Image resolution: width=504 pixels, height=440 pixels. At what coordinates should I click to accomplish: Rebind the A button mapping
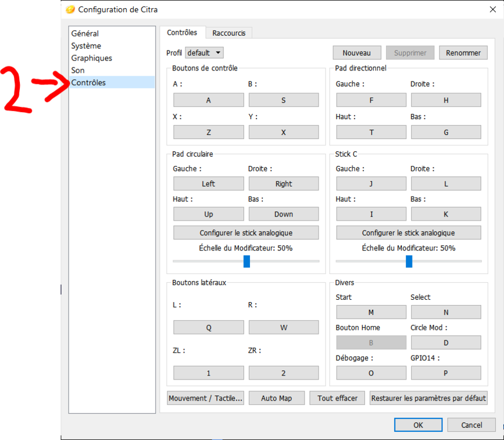[208, 100]
